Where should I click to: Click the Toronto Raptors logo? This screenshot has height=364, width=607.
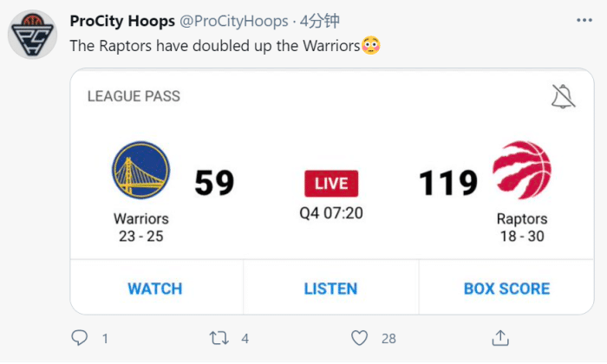pos(521,171)
